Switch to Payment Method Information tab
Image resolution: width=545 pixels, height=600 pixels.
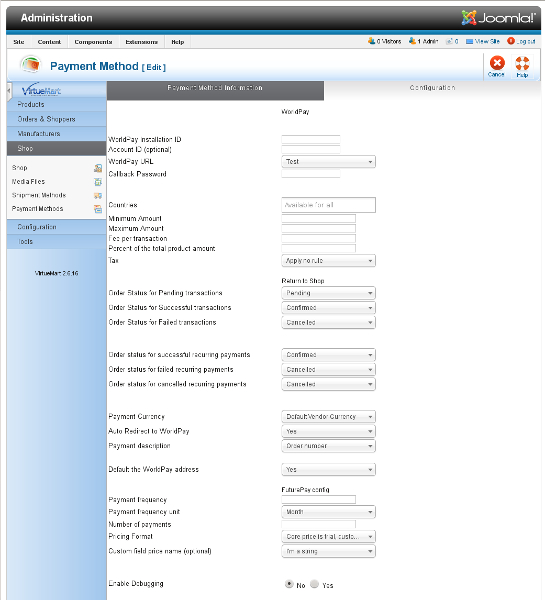click(215, 90)
